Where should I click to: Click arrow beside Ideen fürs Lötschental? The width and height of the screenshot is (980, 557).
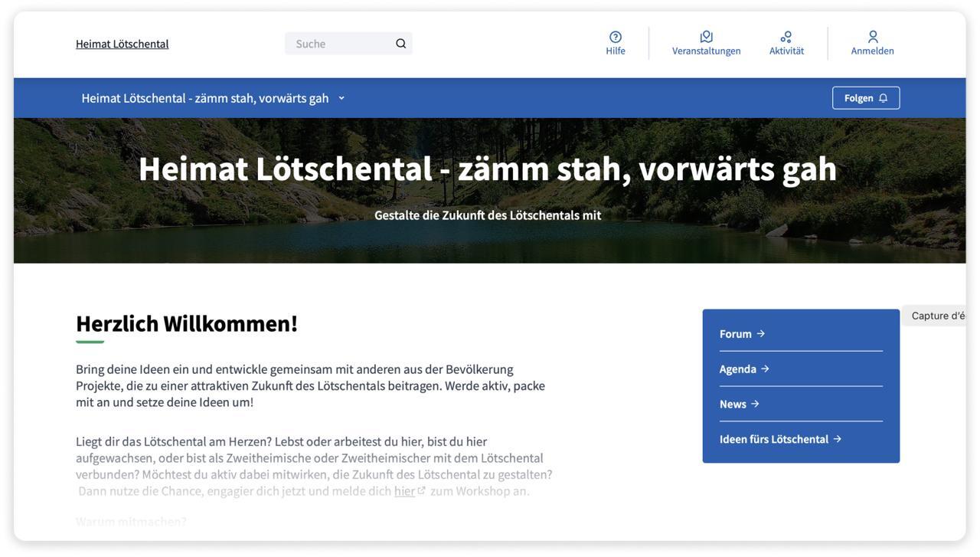[837, 440]
